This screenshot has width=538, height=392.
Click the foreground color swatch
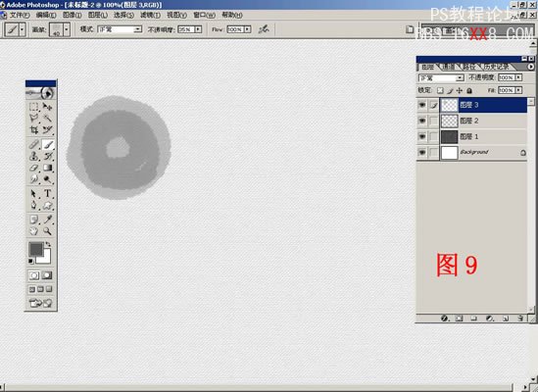[x=35, y=249]
